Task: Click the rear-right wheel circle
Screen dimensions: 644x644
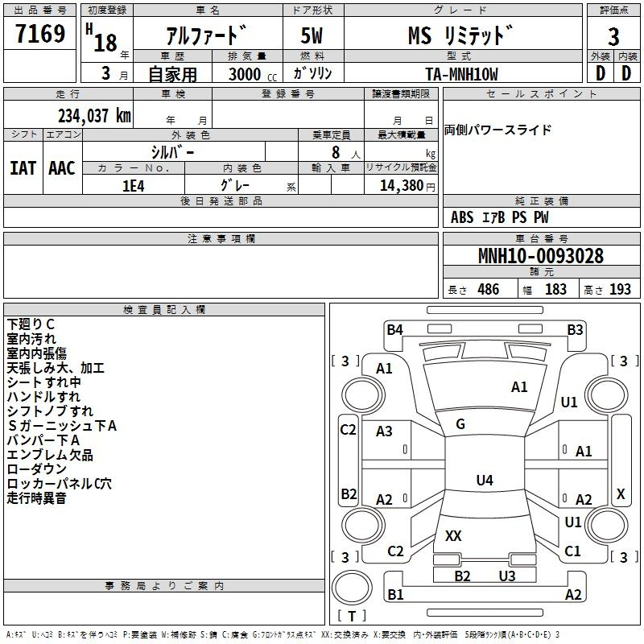Action: [607, 525]
